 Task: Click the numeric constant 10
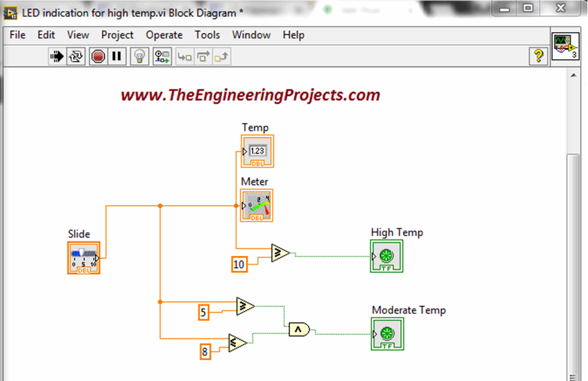(x=239, y=264)
